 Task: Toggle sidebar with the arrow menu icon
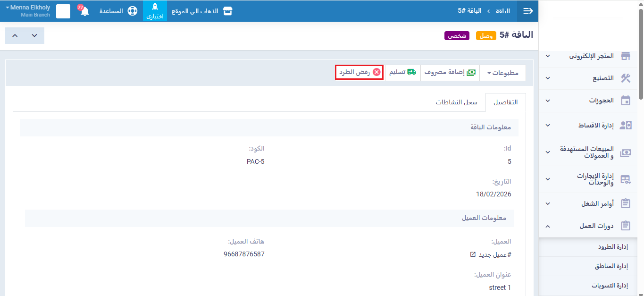(x=528, y=11)
